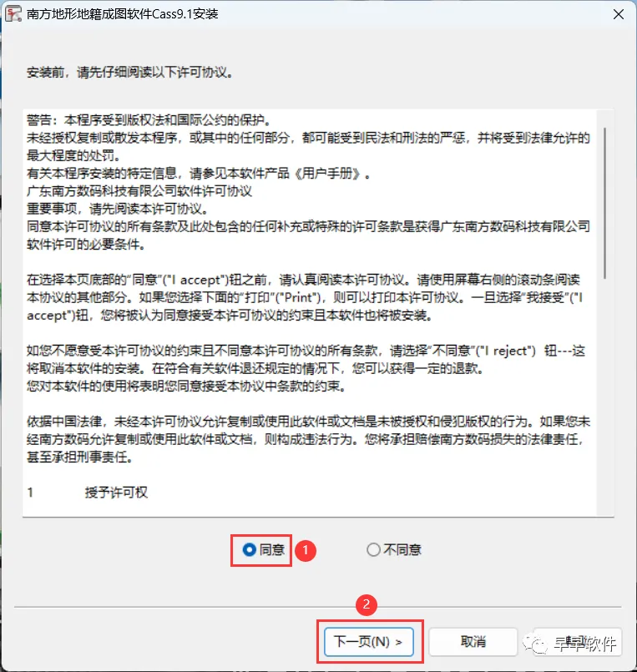Click the 授予许可权 section heading line
637x672 pixels.
(88, 493)
